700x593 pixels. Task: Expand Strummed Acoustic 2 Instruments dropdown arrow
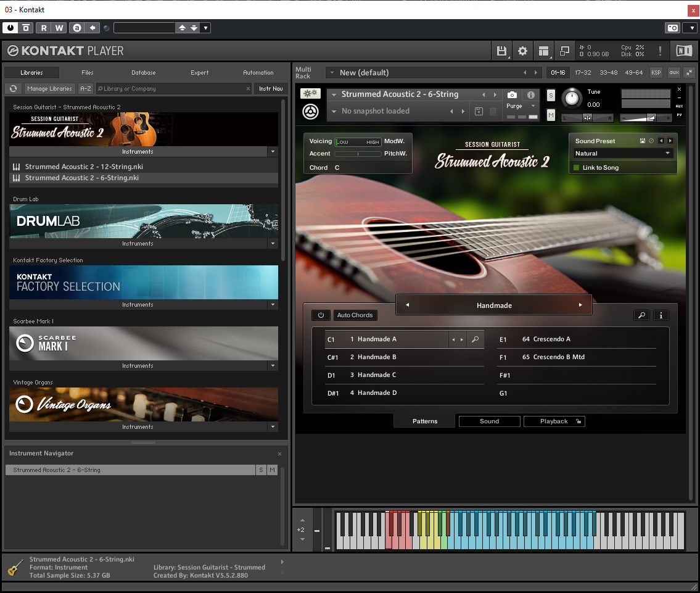pyautogui.click(x=273, y=151)
